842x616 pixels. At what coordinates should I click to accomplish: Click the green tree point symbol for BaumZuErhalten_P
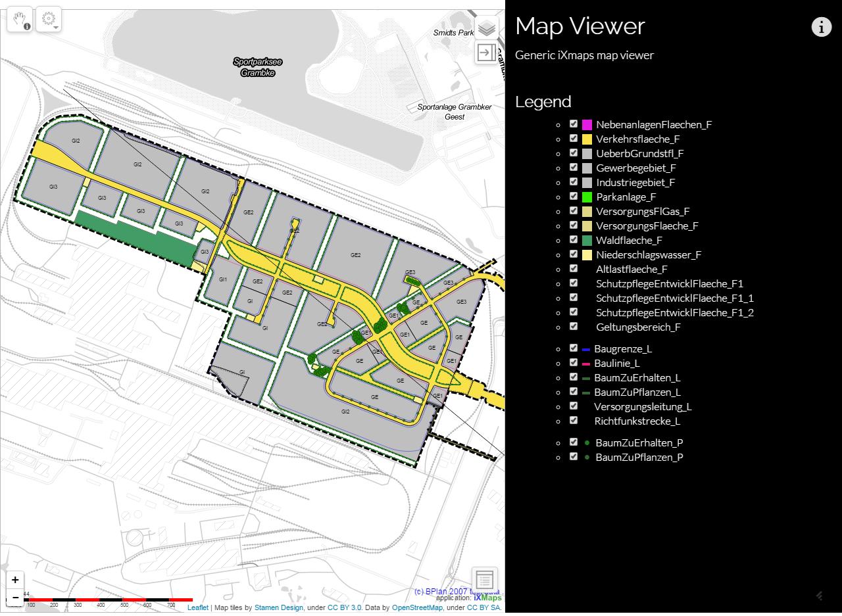point(587,443)
